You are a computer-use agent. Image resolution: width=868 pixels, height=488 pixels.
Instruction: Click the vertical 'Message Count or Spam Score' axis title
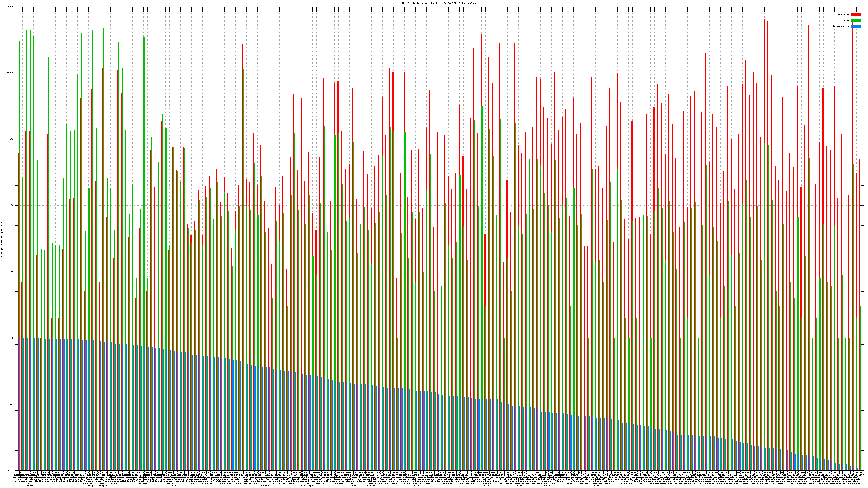[2, 239]
